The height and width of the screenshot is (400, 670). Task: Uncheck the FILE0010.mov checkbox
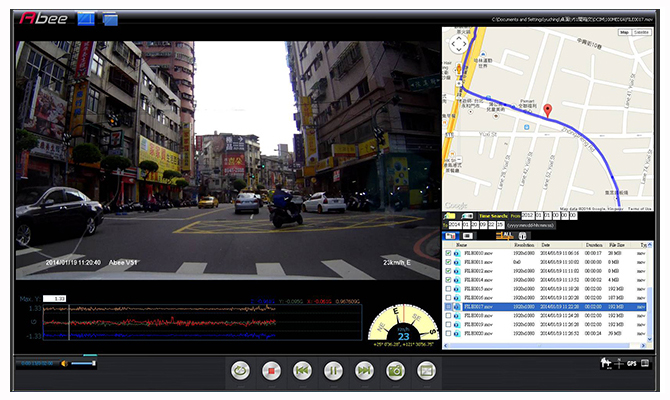click(x=447, y=254)
